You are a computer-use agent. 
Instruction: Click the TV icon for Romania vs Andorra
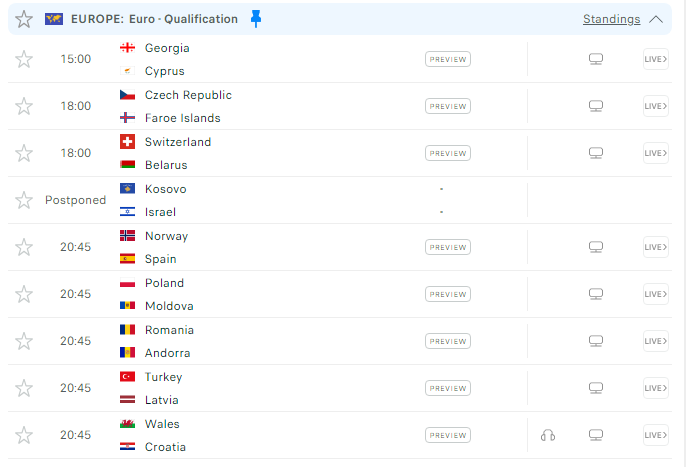click(x=596, y=341)
